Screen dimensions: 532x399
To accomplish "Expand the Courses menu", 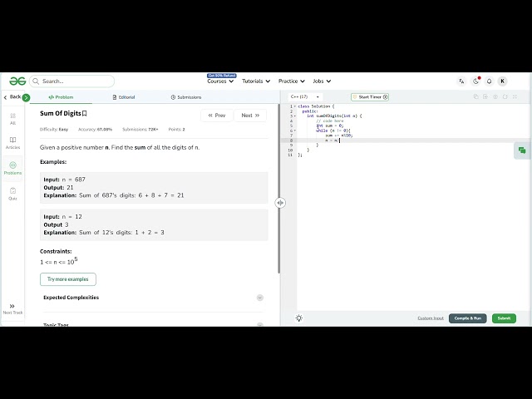I will point(220,81).
